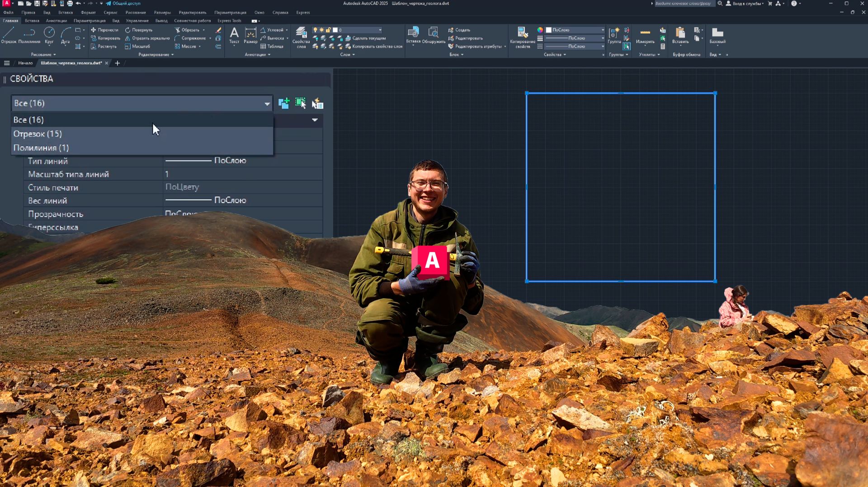Choose Все (16) from the dropdown list
868x487 pixels.
pos(142,120)
